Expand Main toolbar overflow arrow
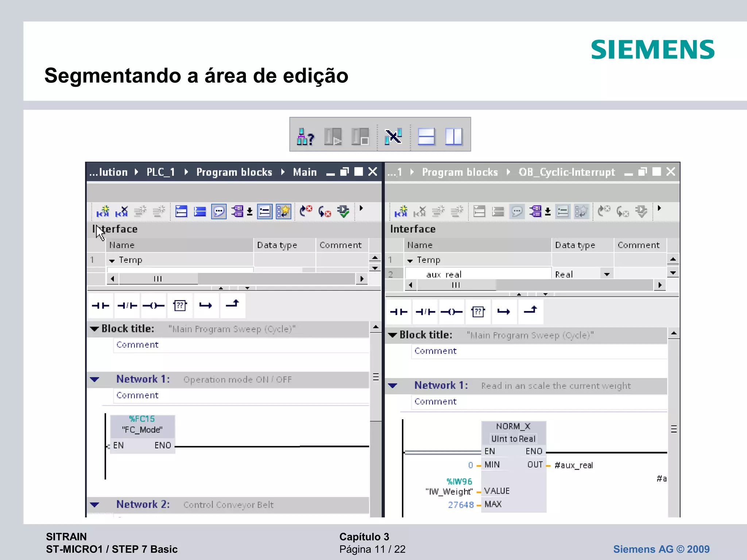Viewport: 747px width, 560px height. (x=361, y=208)
